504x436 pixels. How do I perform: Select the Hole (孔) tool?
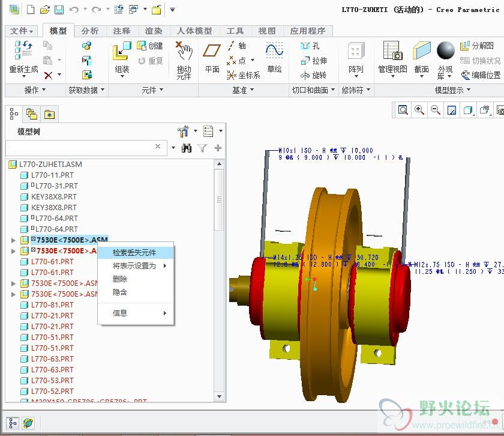[310, 46]
